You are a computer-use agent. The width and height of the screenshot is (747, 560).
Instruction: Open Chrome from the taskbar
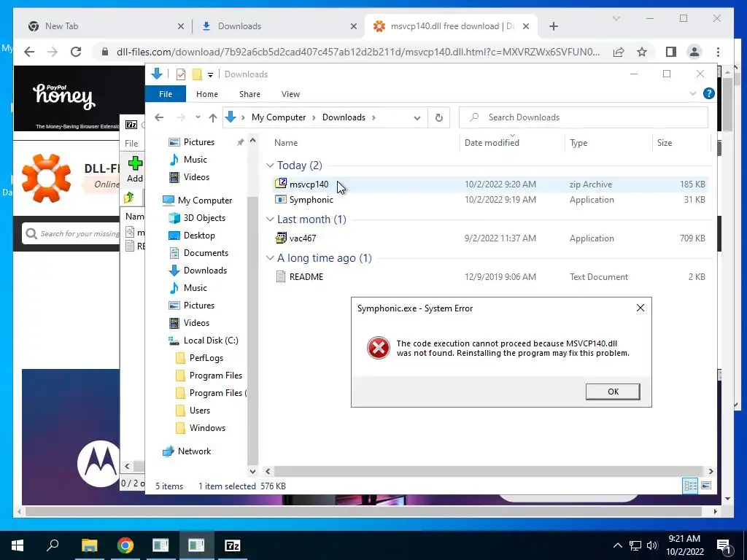[x=125, y=545]
